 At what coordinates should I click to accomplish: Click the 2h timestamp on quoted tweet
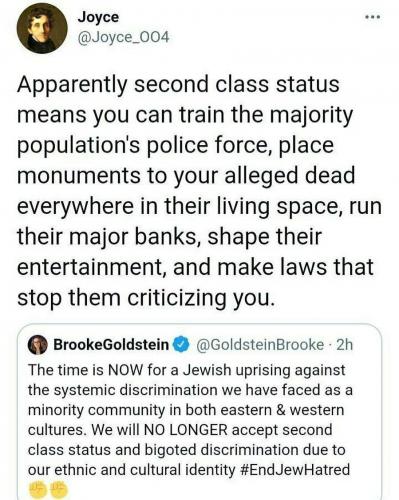[x=345, y=345]
